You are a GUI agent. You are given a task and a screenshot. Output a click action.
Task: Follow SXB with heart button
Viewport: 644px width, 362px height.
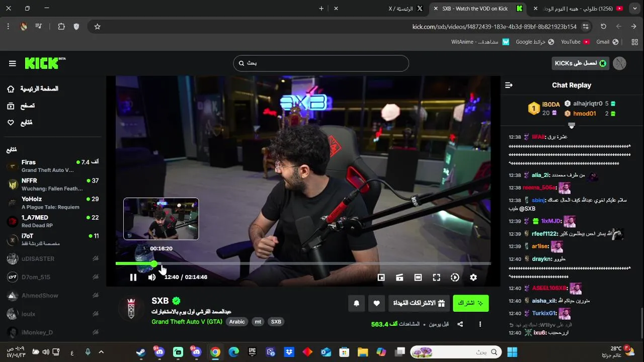click(377, 303)
